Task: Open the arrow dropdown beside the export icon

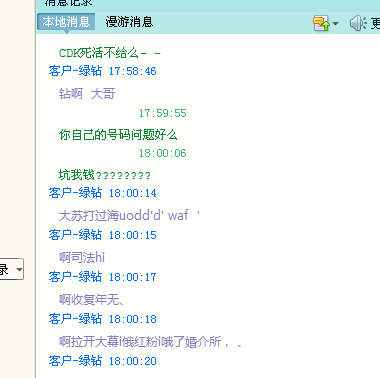Action: (335, 24)
